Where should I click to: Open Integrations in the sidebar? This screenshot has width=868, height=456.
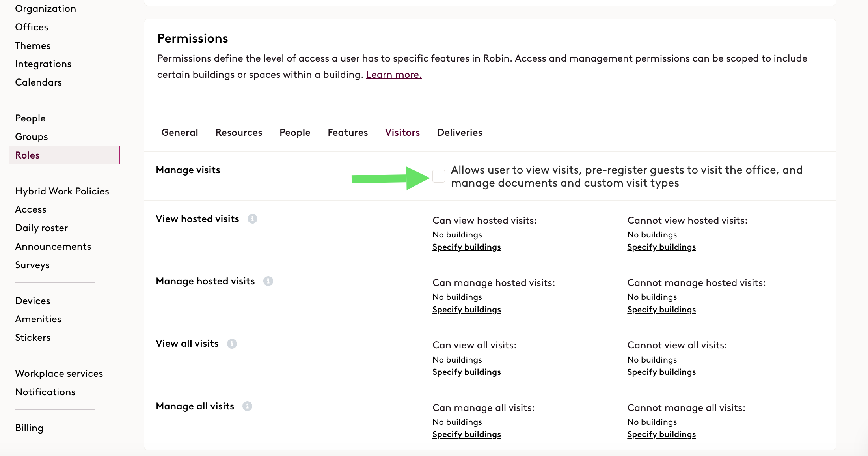point(43,64)
